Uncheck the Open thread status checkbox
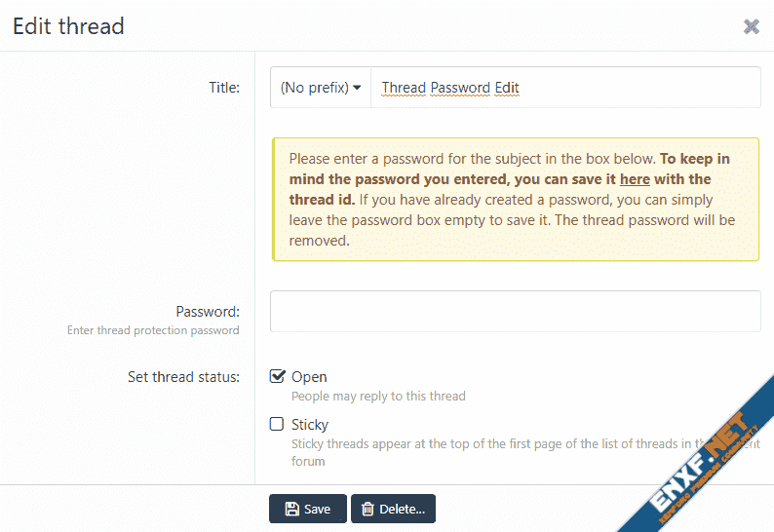This screenshot has height=532, width=774. click(x=278, y=376)
